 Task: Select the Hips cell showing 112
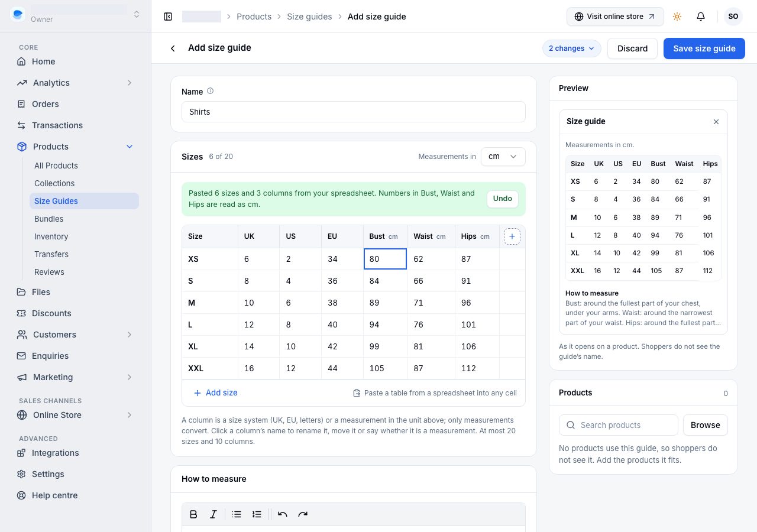pyautogui.click(x=477, y=368)
